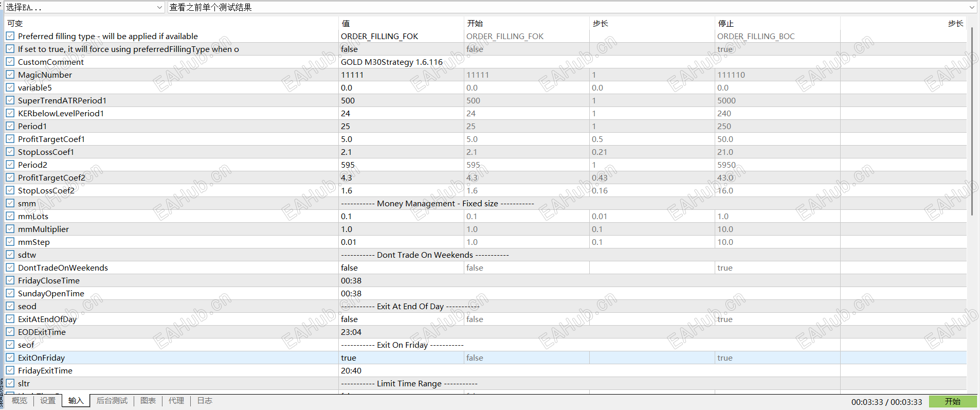This screenshot has height=410, width=980.
Task: Click FridayExitTime value 20:40
Action: tap(351, 370)
